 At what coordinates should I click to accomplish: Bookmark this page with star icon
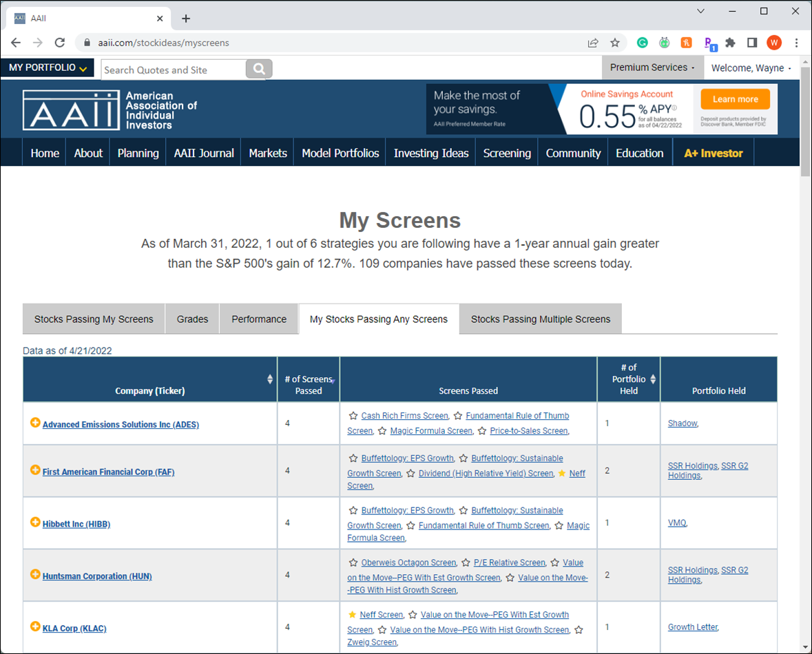click(615, 43)
